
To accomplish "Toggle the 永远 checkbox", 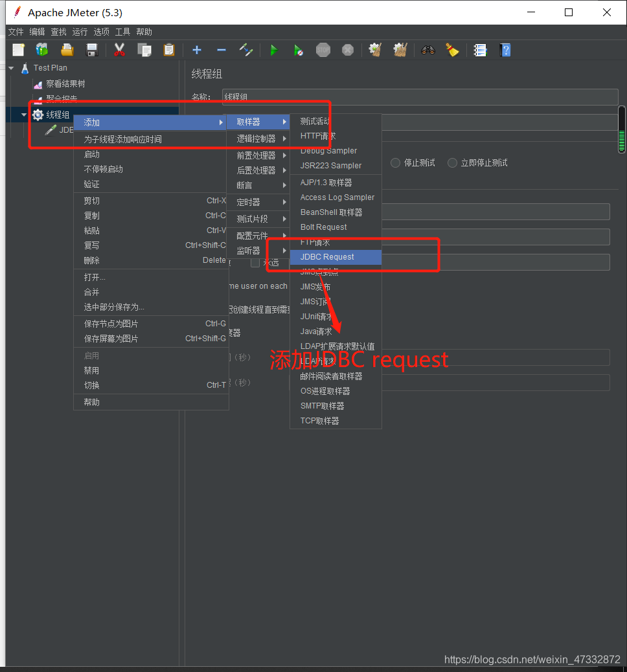I will click(255, 262).
